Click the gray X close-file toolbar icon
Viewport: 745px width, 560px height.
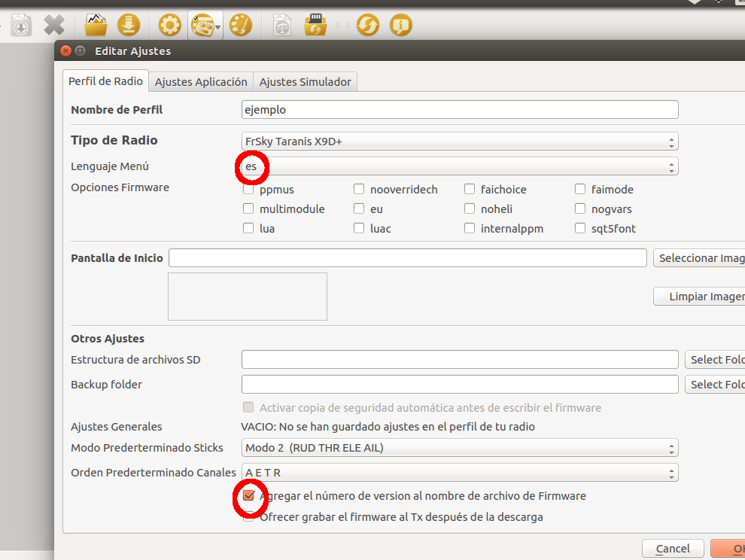click(x=54, y=25)
